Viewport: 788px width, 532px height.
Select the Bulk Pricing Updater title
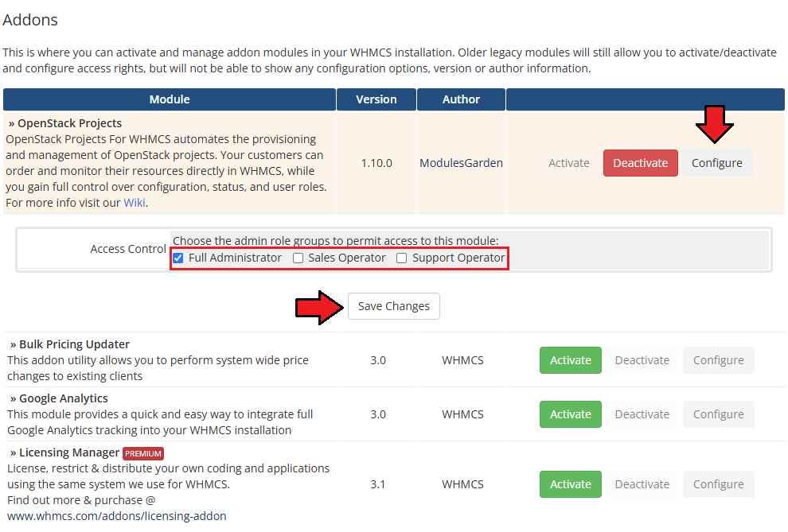[74, 344]
